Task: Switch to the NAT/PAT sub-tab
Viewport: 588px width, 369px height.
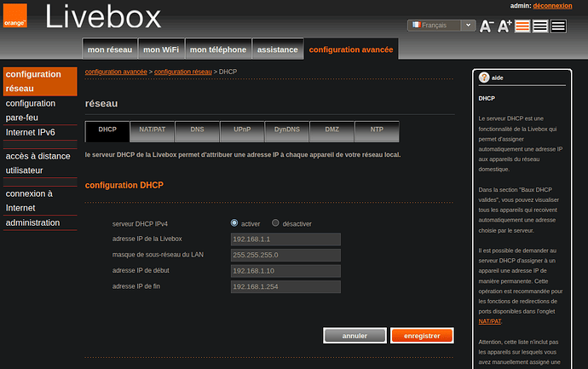Action: [x=152, y=131]
